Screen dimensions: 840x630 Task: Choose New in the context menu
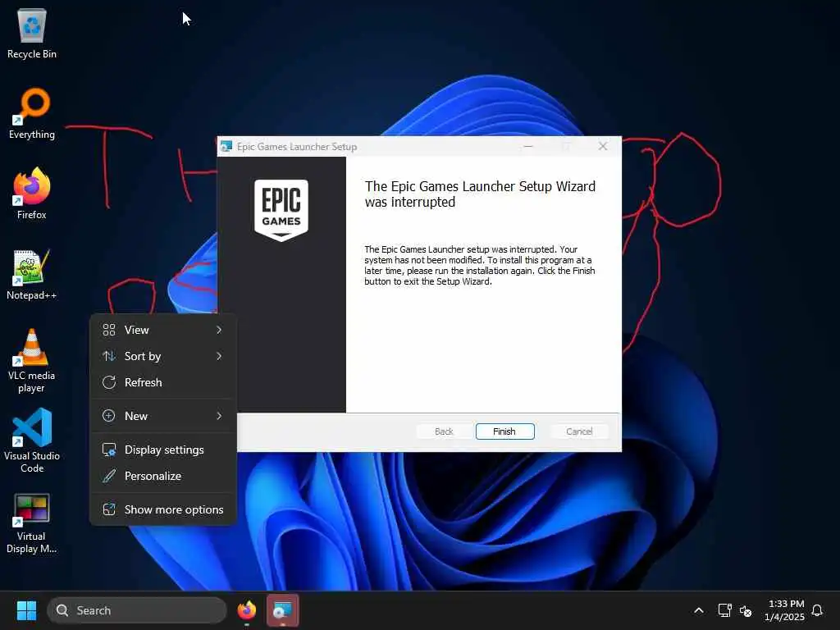163,416
